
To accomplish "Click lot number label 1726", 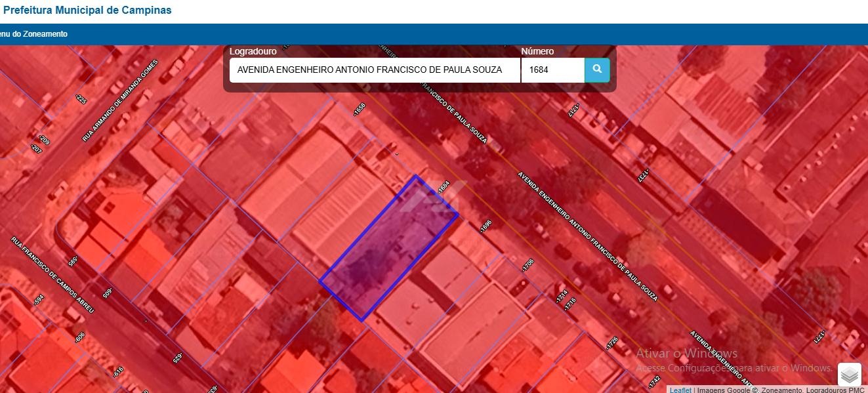I will pyautogui.click(x=611, y=343).
